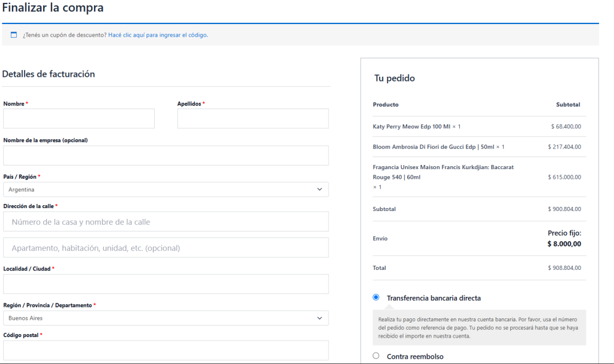Image resolution: width=614 pixels, height=364 pixels.
Task: Click the Nombre de la empresa field
Action: pyautogui.click(x=165, y=155)
